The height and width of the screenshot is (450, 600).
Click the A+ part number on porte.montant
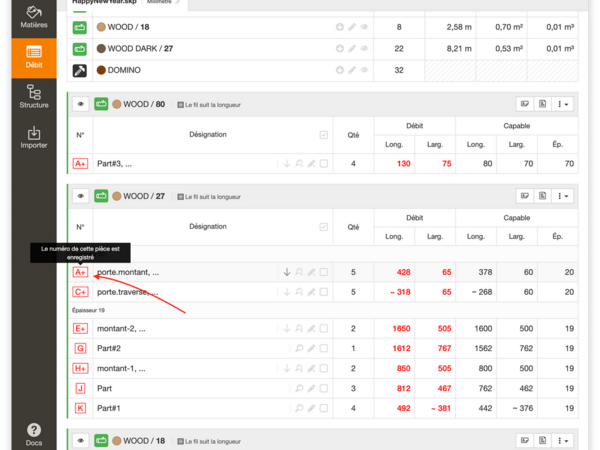click(x=80, y=272)
